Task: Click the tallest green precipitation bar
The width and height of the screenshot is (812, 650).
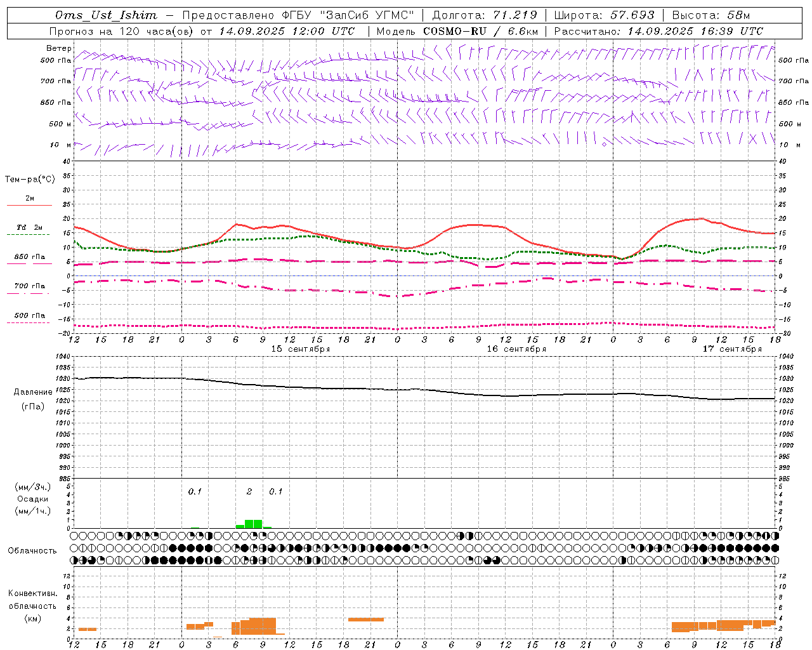Action: click(x=254, y=524)
